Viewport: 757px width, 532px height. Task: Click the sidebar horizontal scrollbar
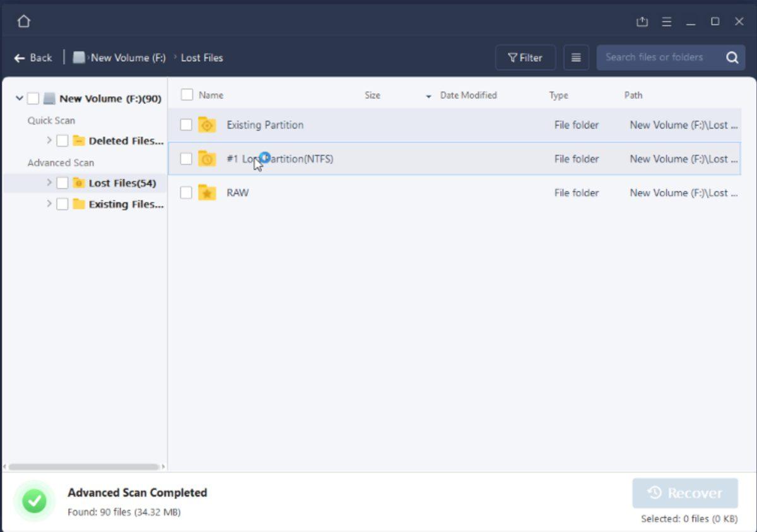(x=83, y=467)
